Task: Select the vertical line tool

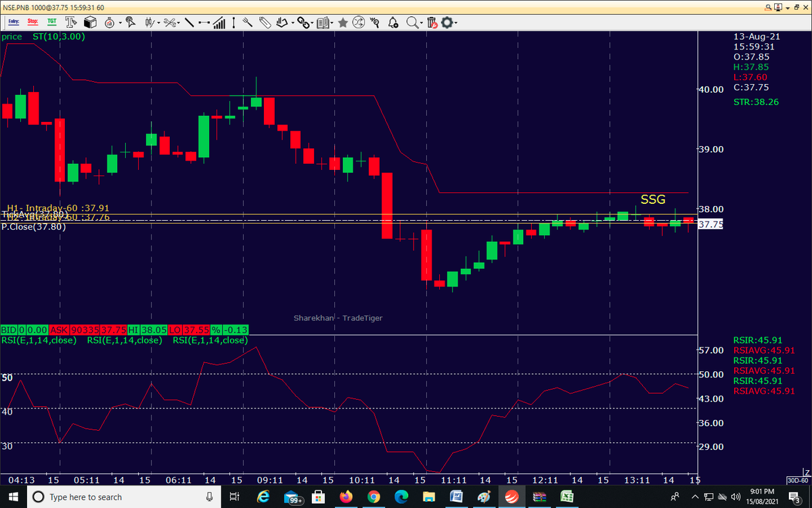Action: coord(233,22)
